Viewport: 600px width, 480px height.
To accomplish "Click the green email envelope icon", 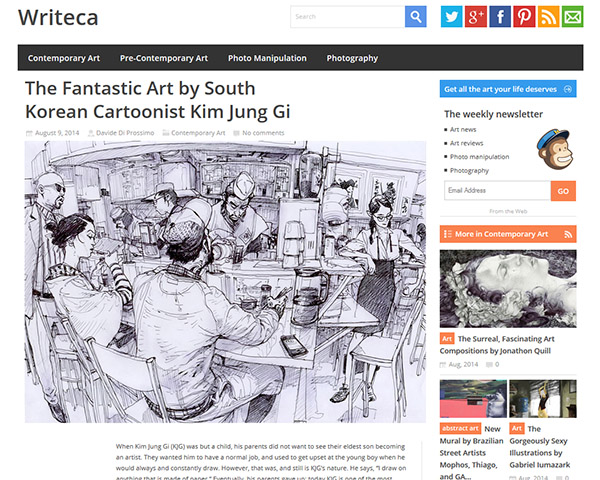I will point(572,16).
